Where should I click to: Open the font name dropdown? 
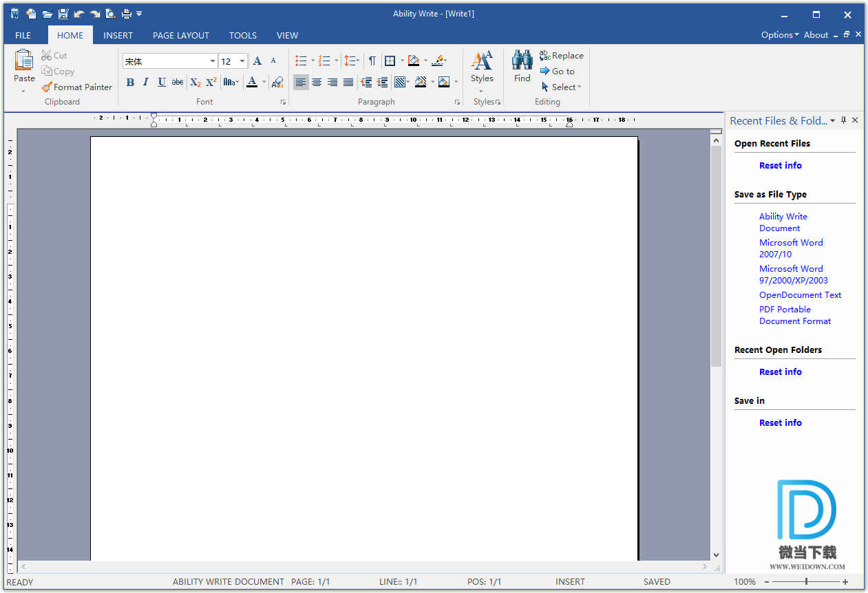tap(213, 61)
